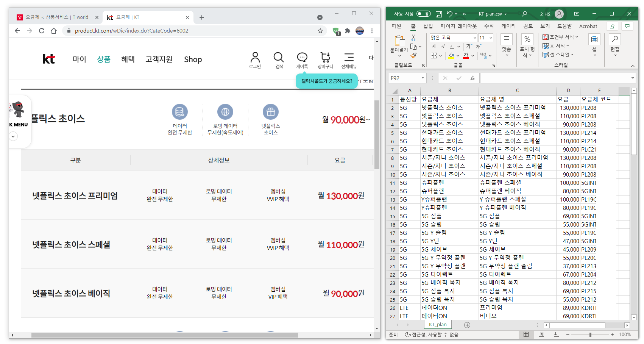Toggle underline formatting (가)
The height and width of the screenshot is (344, 644).
pos(452,47)
